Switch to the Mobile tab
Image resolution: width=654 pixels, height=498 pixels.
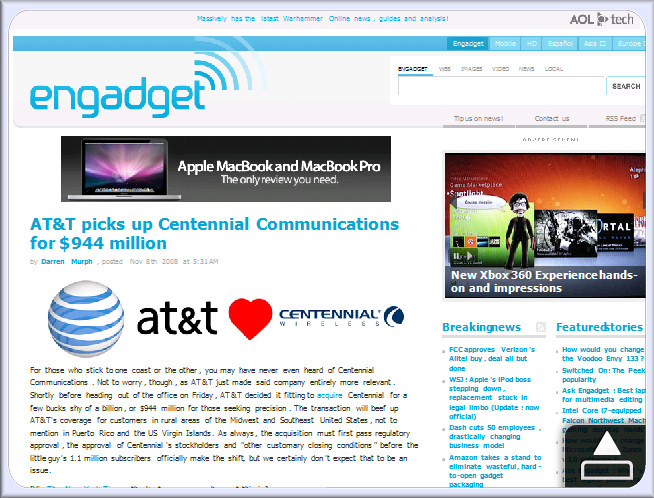[505, 43]
